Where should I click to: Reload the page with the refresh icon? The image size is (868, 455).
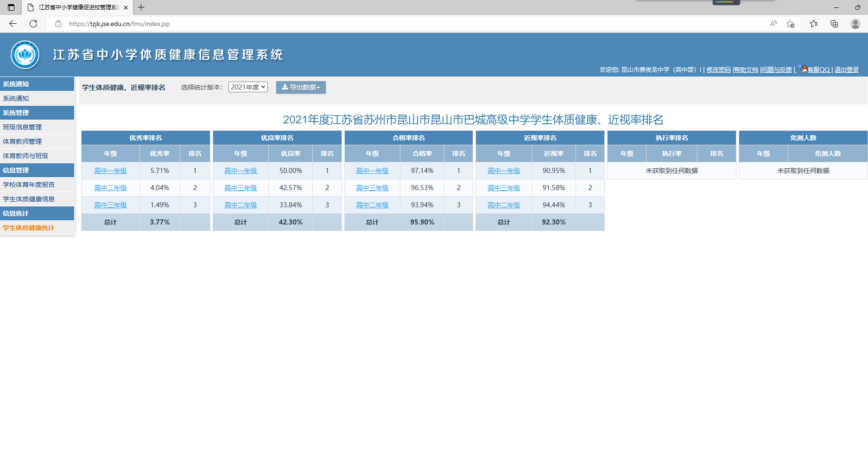pyautogui.click(x=33, y=24)
